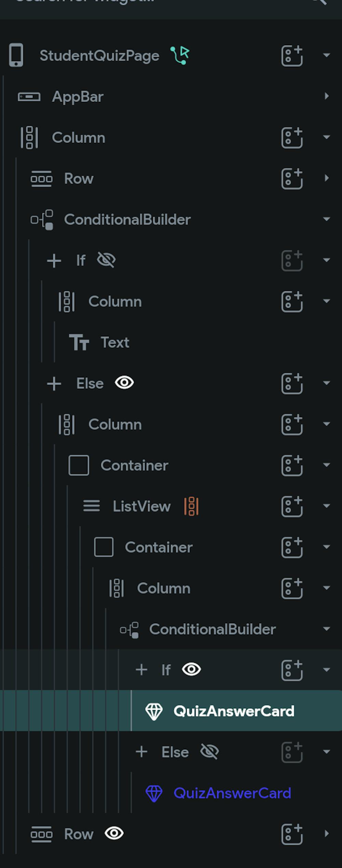Click the plus icon before the first If condition
Viewport: 342px width, 868px height.
click(x=54, y=261)
